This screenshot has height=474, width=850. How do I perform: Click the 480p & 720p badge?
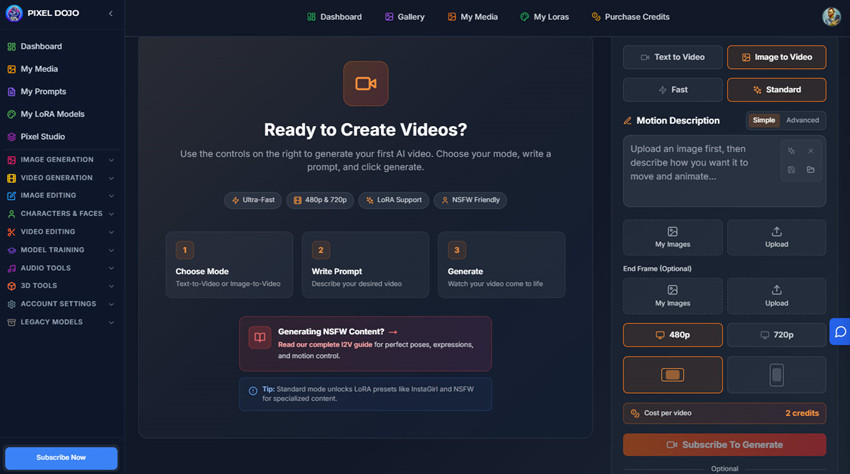point(320,200)
